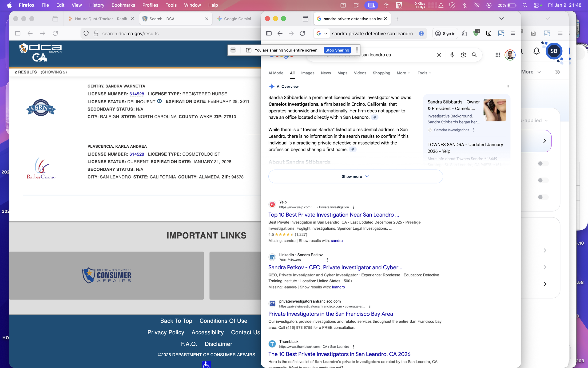Open the More dropdown in search tabs
The height and width of the screenshot is (368, 588).
[403, 73]
